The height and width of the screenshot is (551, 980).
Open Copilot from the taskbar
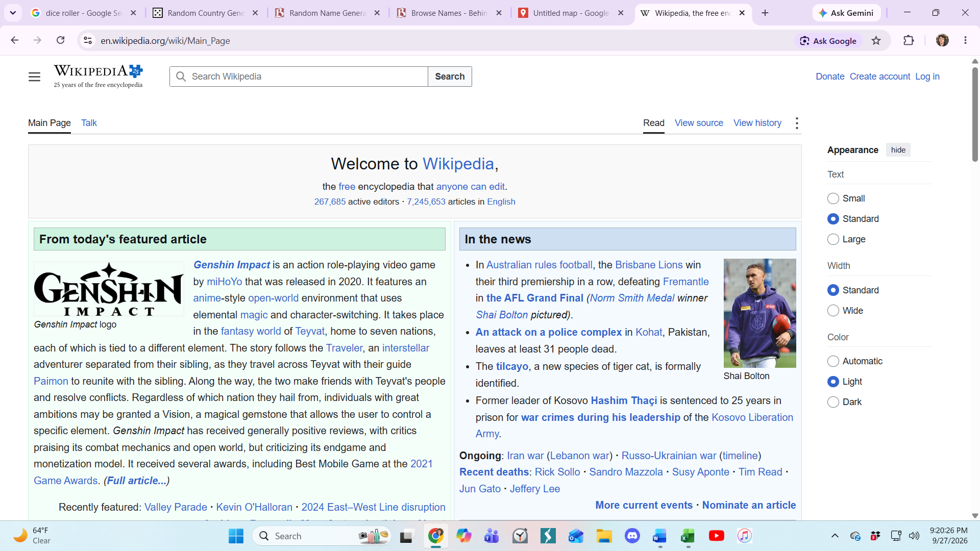click(463, 536)
